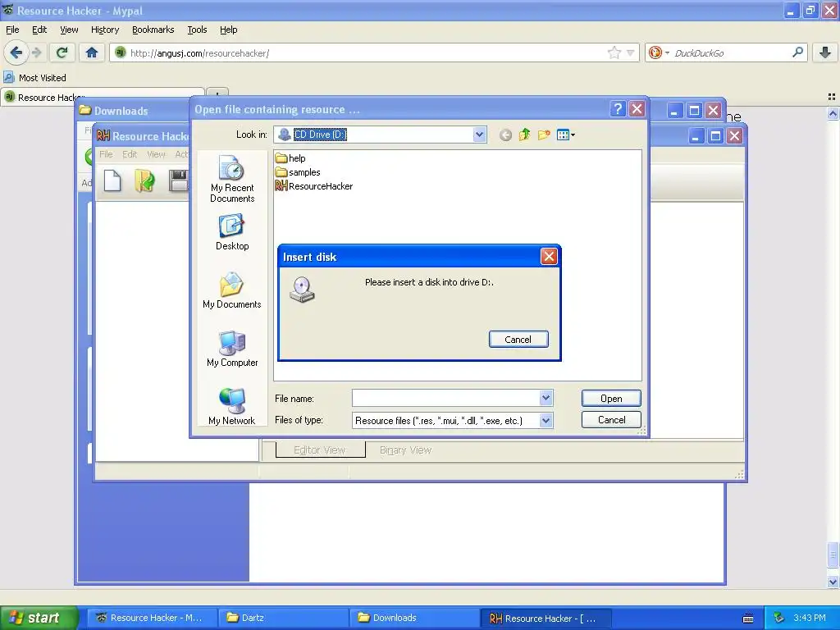Click the New file icon in Resource Hacker
Viewport: 840px width, 630px height.
pyautogui.click(x=112, y=180)
